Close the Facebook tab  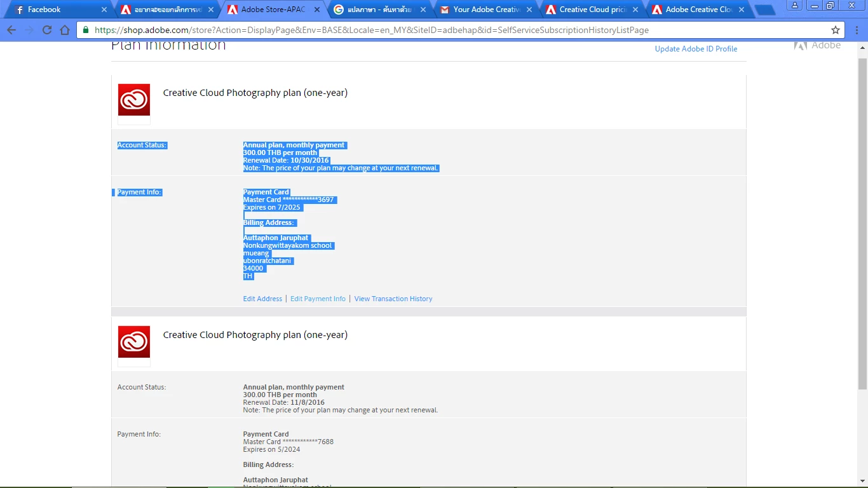104,10
